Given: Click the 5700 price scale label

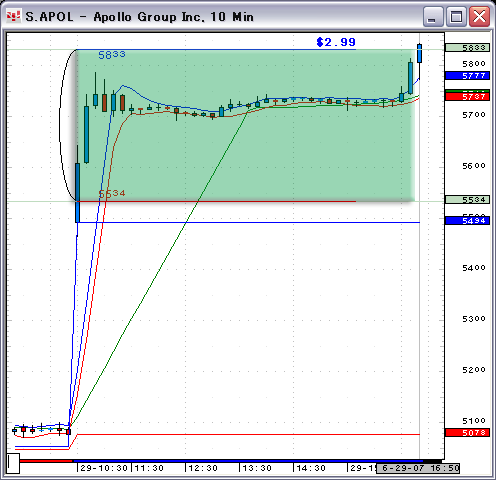Looking at the screenshot, I should coord(474,115).
